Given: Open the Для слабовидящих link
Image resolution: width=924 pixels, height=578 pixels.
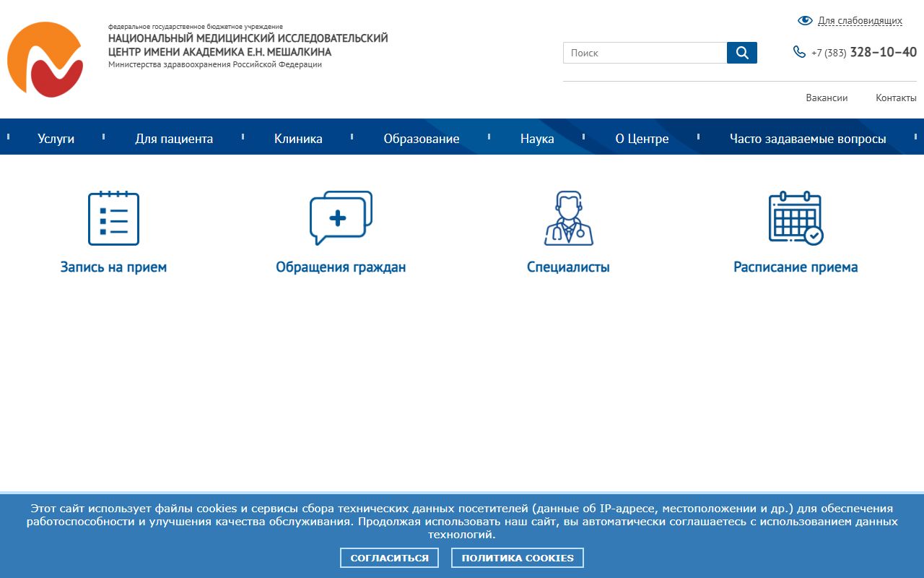Looking at the screenshot, I should pyautogui.click(x=860, y=21).
